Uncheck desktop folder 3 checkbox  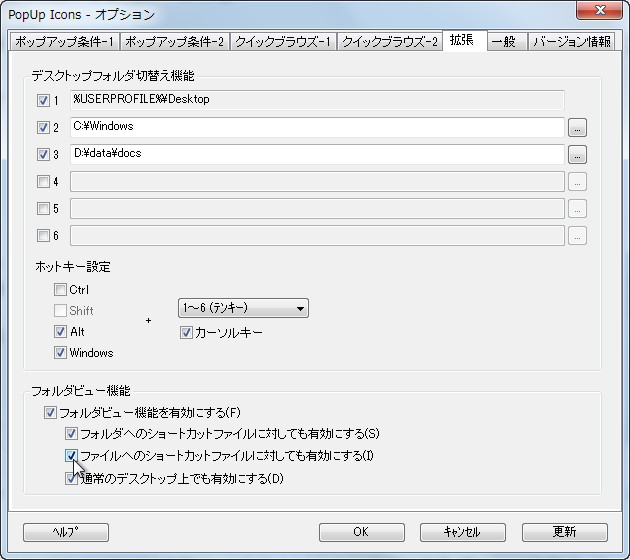43,154
